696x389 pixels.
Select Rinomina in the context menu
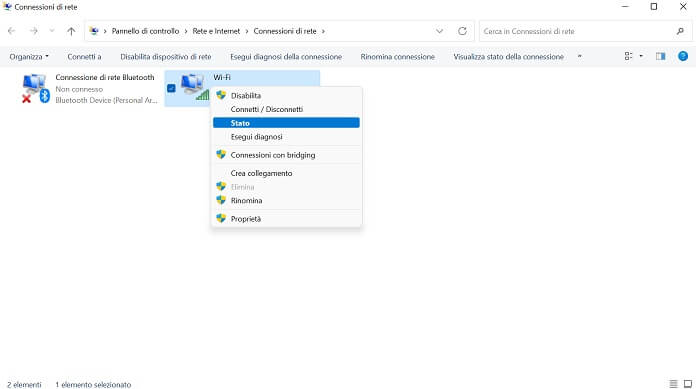point(286,201)
